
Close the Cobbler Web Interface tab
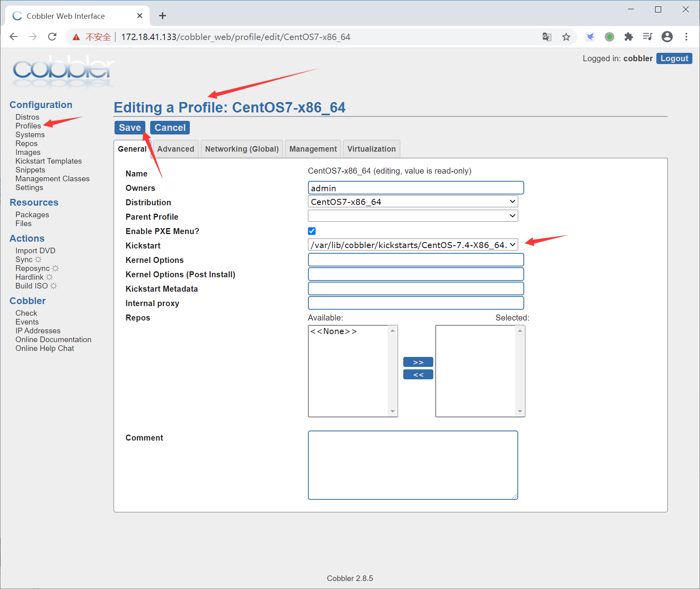(x=140, y=16)
